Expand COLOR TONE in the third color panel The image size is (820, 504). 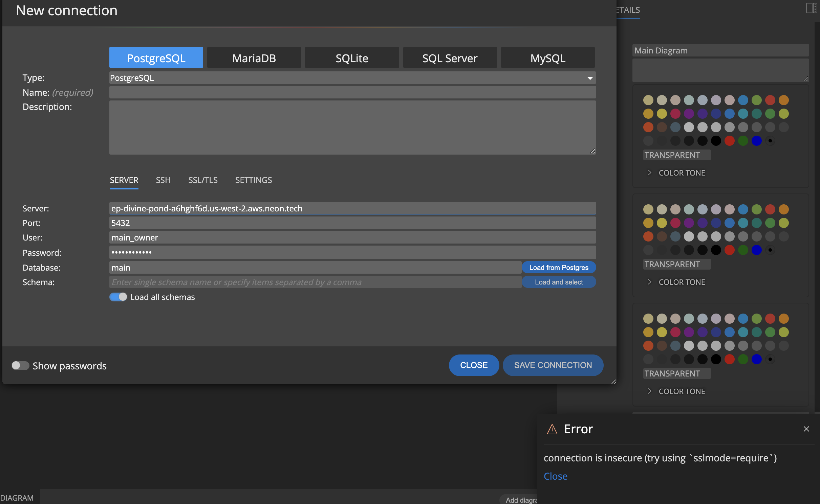click(x=676, y=391)
